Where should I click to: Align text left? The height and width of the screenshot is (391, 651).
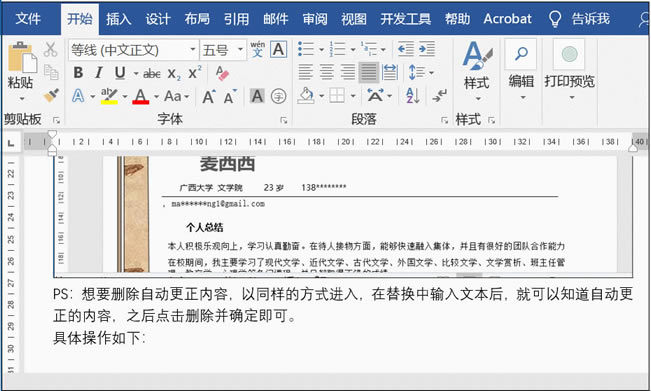point(306,73)
